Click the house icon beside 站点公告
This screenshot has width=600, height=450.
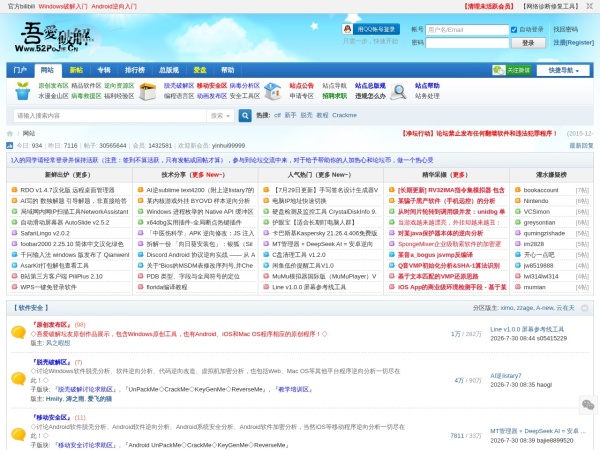click(273, 91)
